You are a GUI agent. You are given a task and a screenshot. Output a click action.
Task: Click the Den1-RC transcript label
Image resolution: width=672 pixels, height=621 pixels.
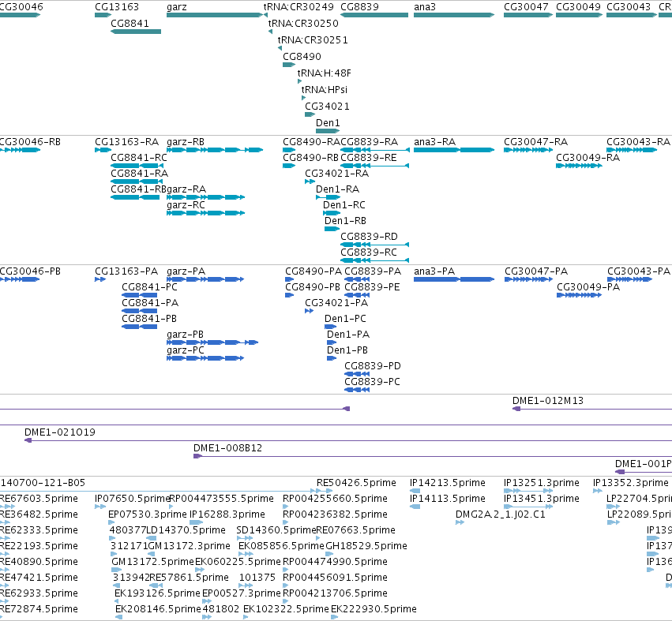click(344, 205)
